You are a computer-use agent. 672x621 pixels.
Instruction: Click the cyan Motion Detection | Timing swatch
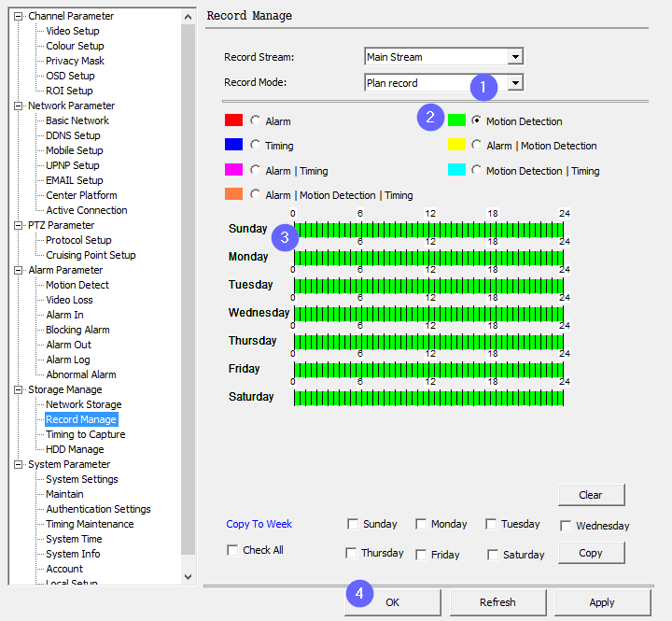click(456, 169)
